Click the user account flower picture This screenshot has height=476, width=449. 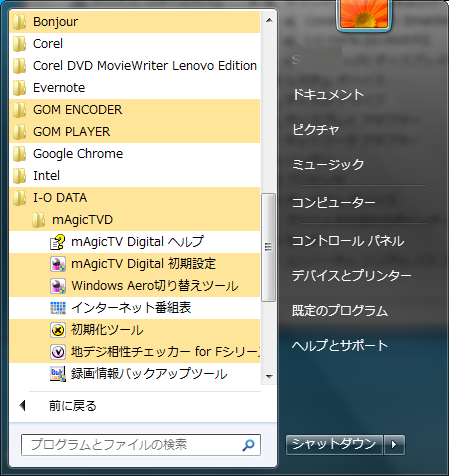coord(364,14)
